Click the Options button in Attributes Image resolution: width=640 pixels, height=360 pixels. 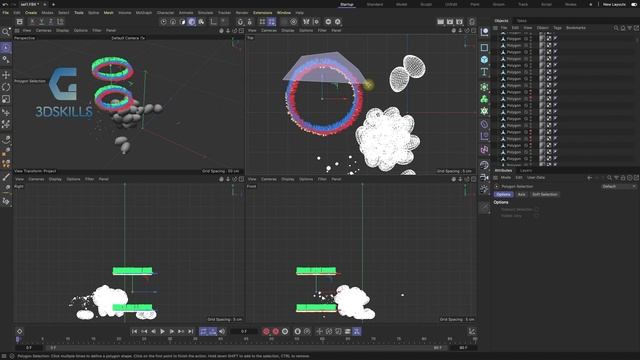[x=503, y=194]
